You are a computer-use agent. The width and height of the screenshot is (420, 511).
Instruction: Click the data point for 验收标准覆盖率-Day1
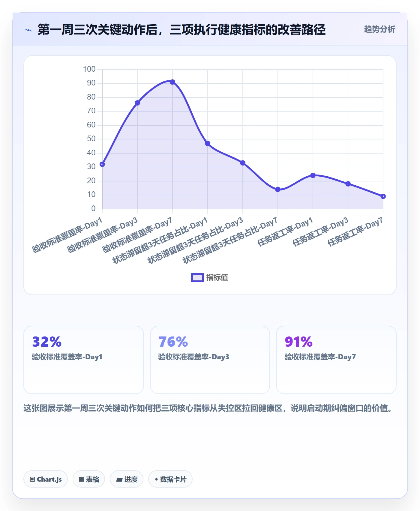pos(102,164)
